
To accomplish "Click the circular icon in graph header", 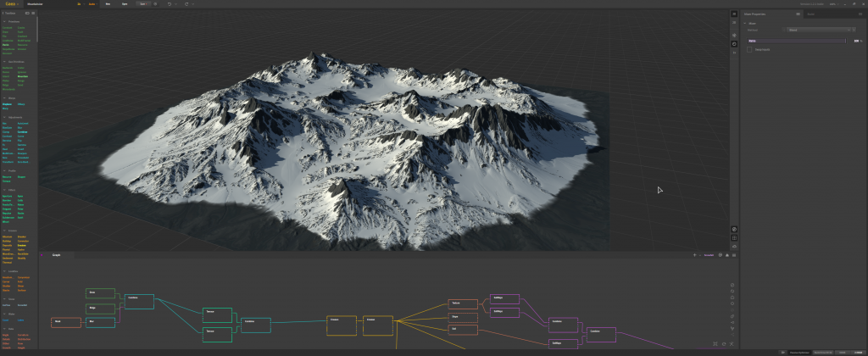I will click(x=721, y=255).
